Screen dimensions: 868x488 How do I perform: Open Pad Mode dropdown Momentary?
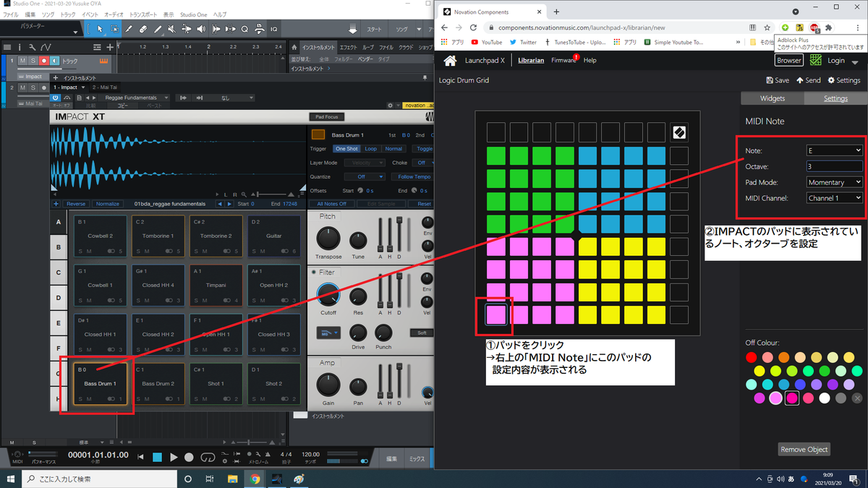point(835,182)
